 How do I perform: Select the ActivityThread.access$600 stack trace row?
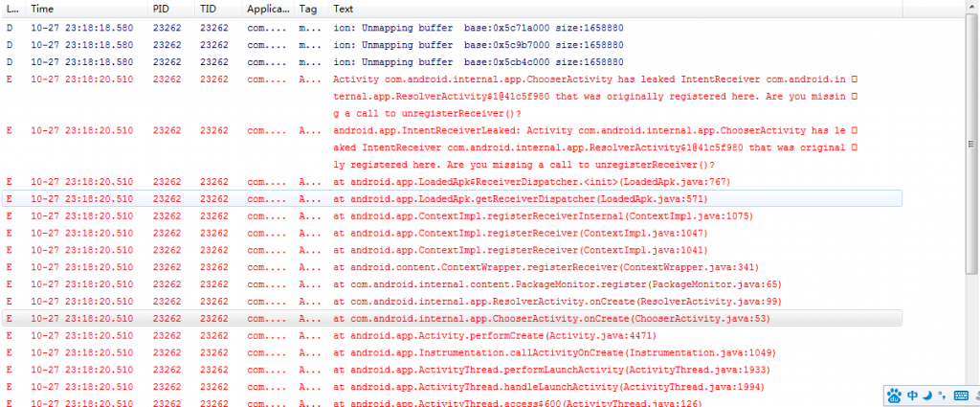tap(452, 402)
